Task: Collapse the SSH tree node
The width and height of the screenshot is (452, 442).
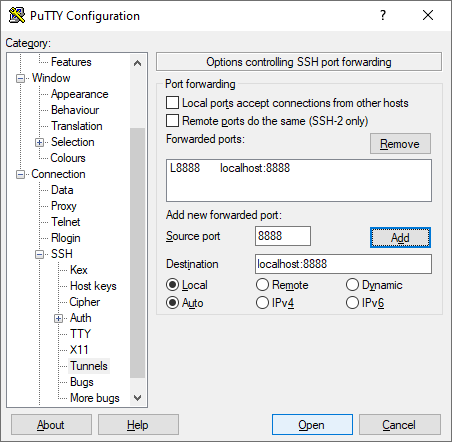Action: [39, 255]
